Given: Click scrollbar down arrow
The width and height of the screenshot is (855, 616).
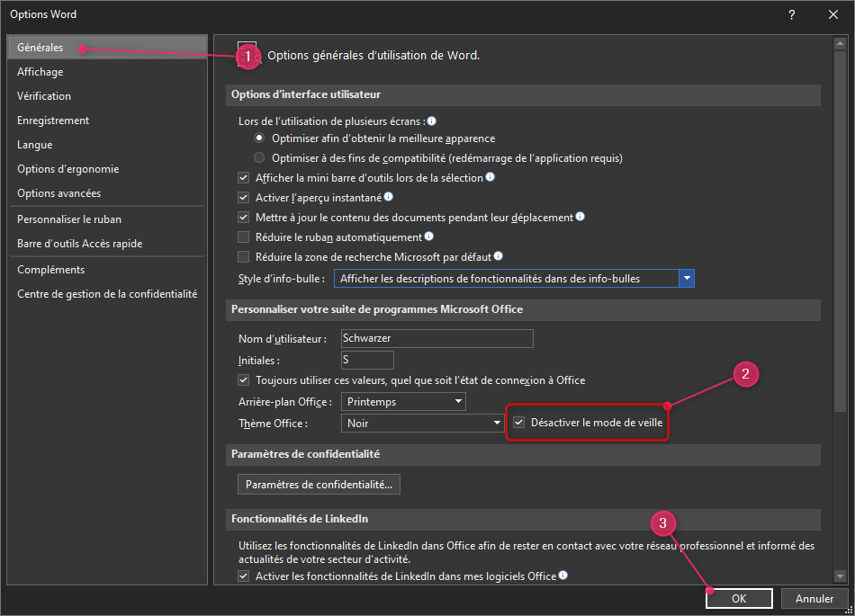Looking at the screenshot, I should [x=840, y=576].
